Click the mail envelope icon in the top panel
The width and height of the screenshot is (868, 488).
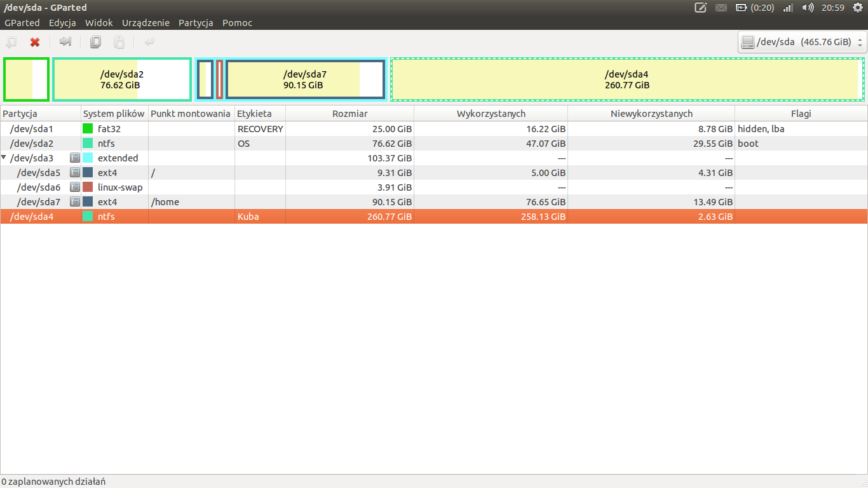point(721,8)
